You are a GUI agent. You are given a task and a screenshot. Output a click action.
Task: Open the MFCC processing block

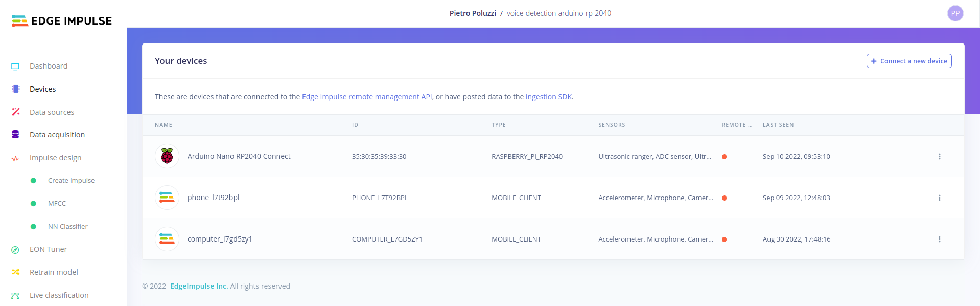pyautogui.click(x=57, y=204)
